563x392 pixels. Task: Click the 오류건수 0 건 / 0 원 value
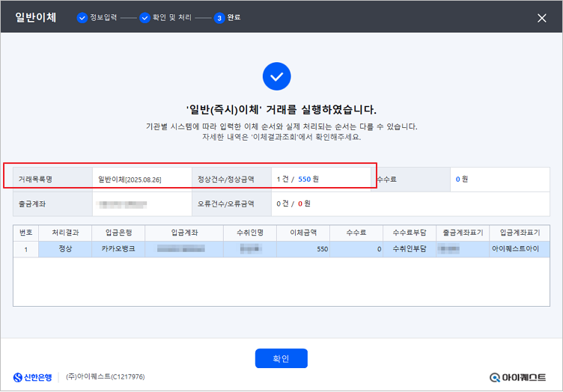click(293, 203)
